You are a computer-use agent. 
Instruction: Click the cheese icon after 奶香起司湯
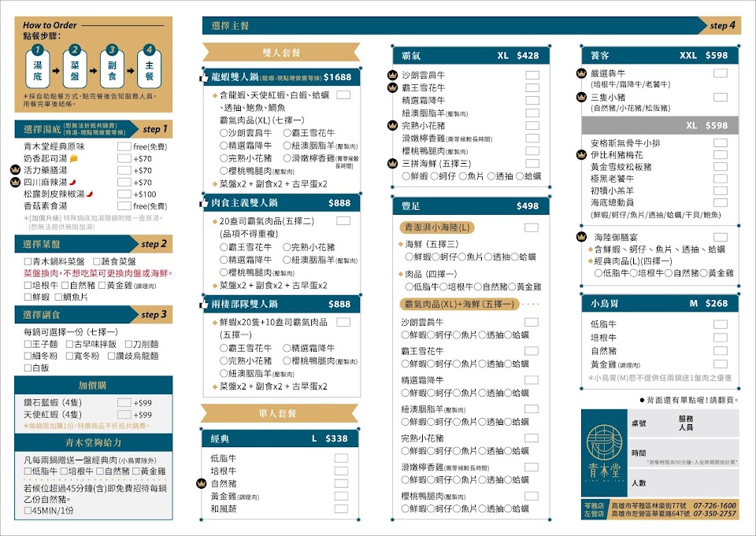[x=74, y=158]
